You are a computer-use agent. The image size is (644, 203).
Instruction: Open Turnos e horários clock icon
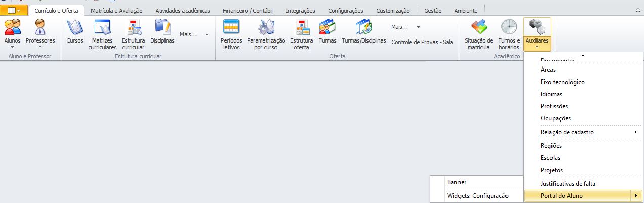click(x=509, y=27)
